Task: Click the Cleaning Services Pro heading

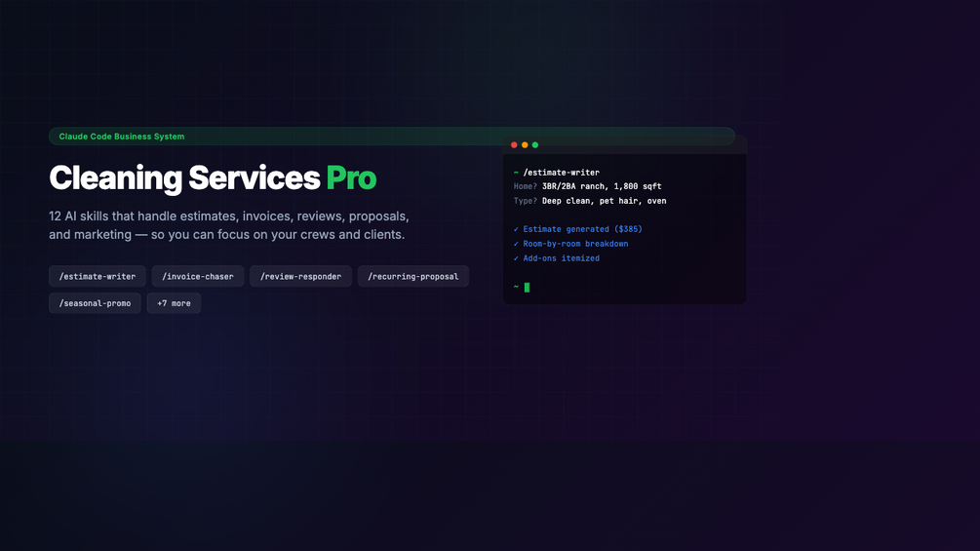Action: click(x=213, y=177)
